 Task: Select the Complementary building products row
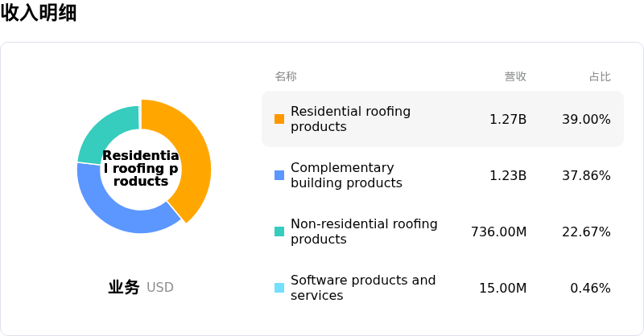443,175
